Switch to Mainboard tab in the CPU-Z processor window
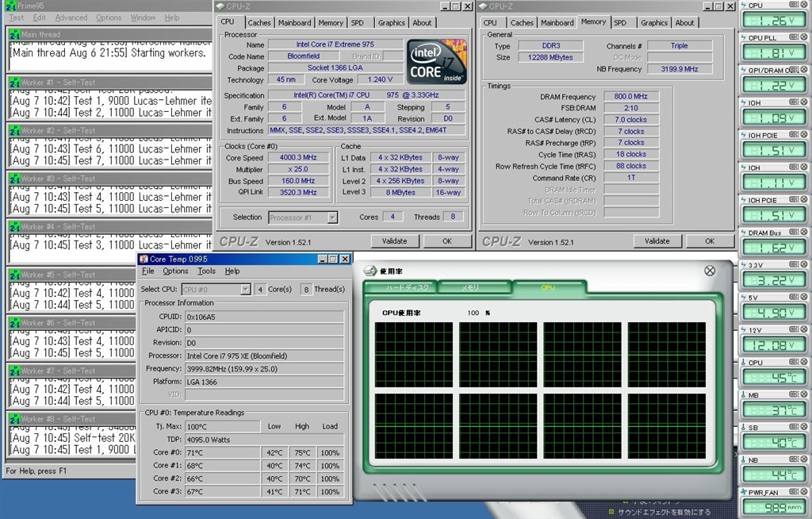This screenshot has height=519, width=812. 295,23
